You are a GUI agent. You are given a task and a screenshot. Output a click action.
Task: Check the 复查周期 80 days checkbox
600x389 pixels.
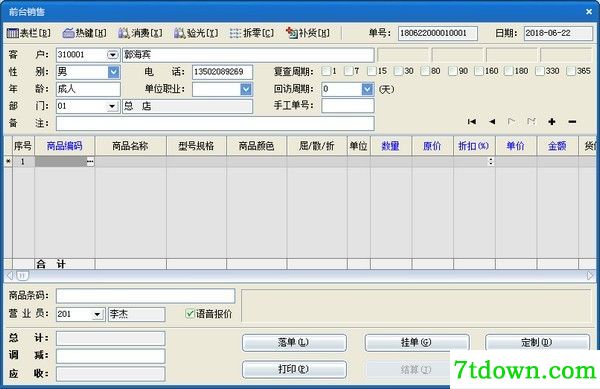click(425, 71)
